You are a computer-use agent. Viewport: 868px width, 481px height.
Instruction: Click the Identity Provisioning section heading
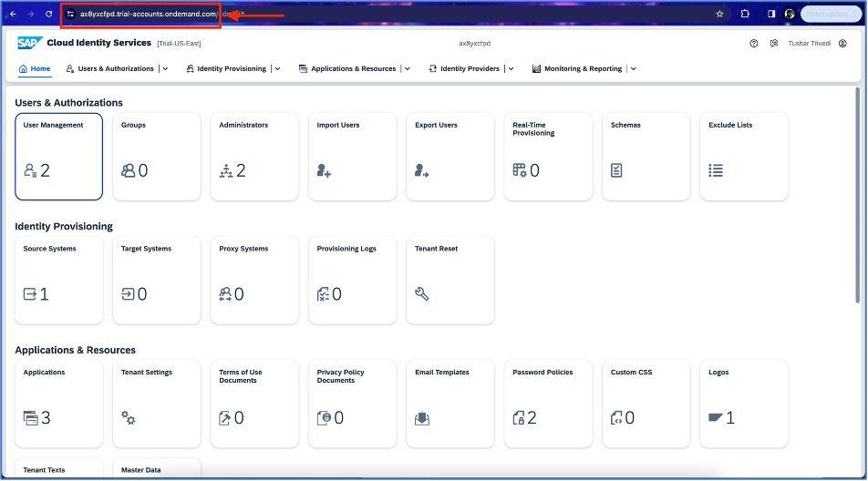pyautogui.click(x=64, y=226)
